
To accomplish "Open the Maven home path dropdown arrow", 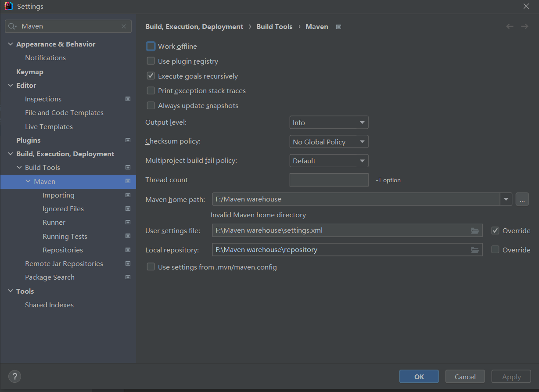I will pyautogui.click(x=506, y=199).
